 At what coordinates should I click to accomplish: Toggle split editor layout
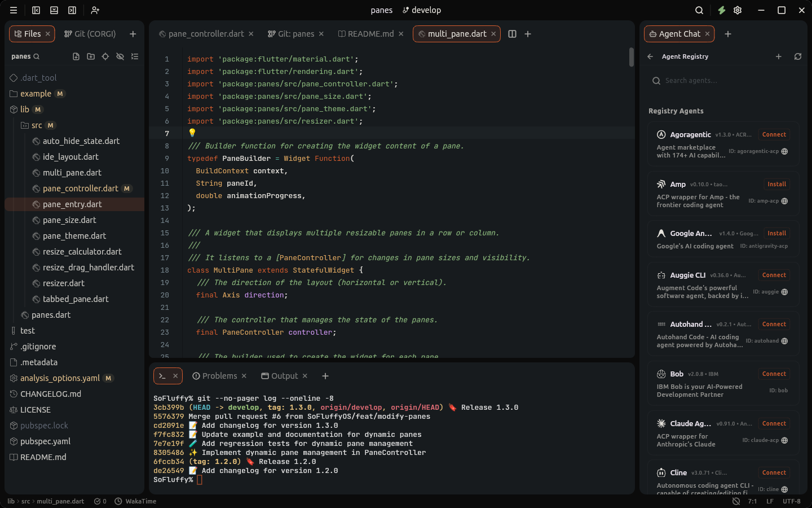(x=512, y=34)
